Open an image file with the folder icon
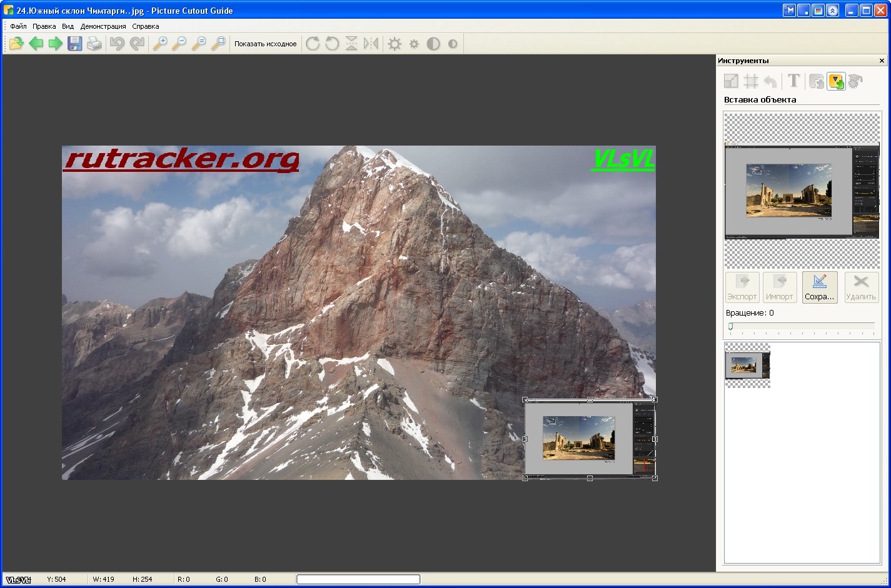The image size is (891, 588). [16, 44]
